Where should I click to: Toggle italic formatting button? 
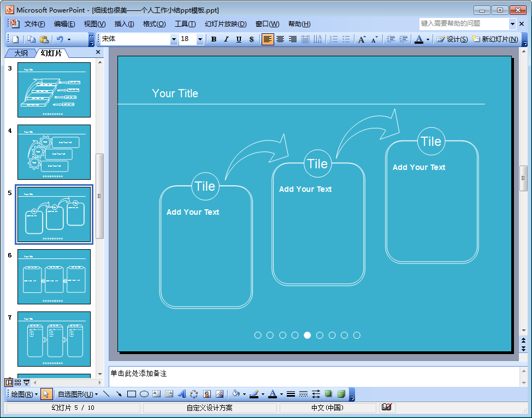226,39
